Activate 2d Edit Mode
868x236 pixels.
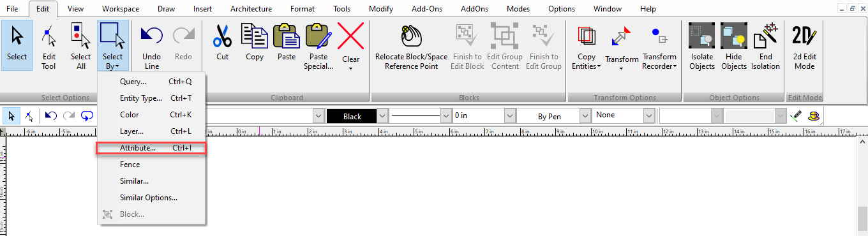pyautogui.click(x=804, y=45)
